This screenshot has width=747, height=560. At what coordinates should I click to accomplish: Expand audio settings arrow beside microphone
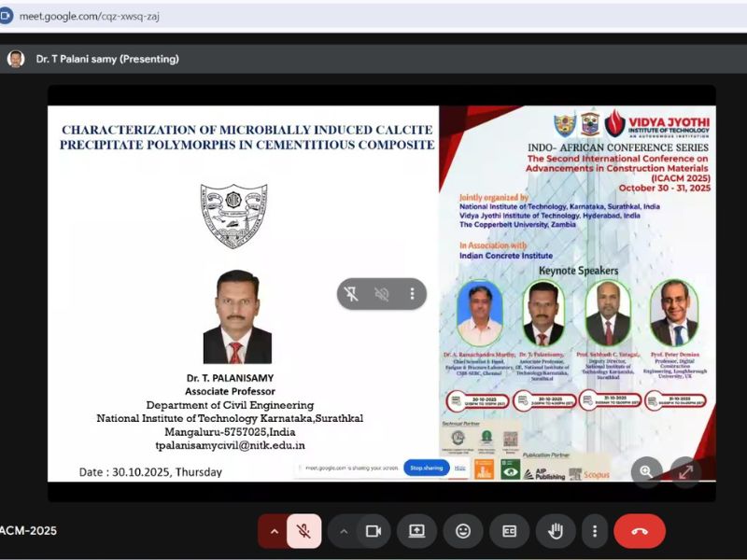click(274, 531)
